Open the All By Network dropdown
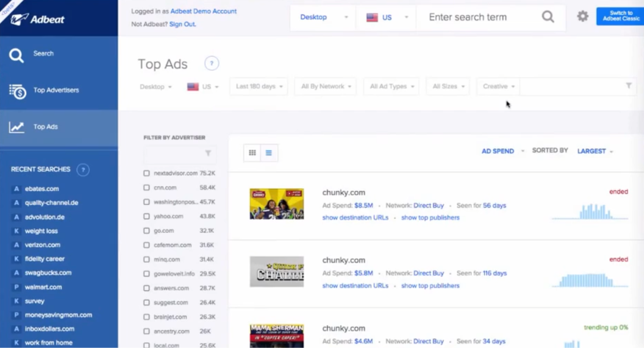 326,86
